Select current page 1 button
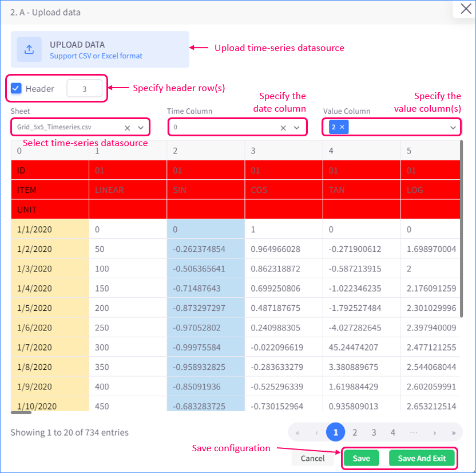476x473 pixels. tap(335, 432)
